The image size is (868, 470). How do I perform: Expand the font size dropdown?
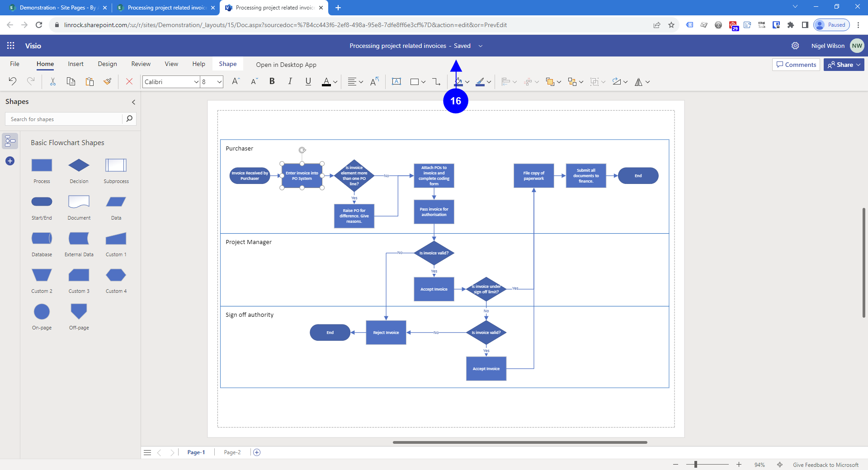(219, 82)
